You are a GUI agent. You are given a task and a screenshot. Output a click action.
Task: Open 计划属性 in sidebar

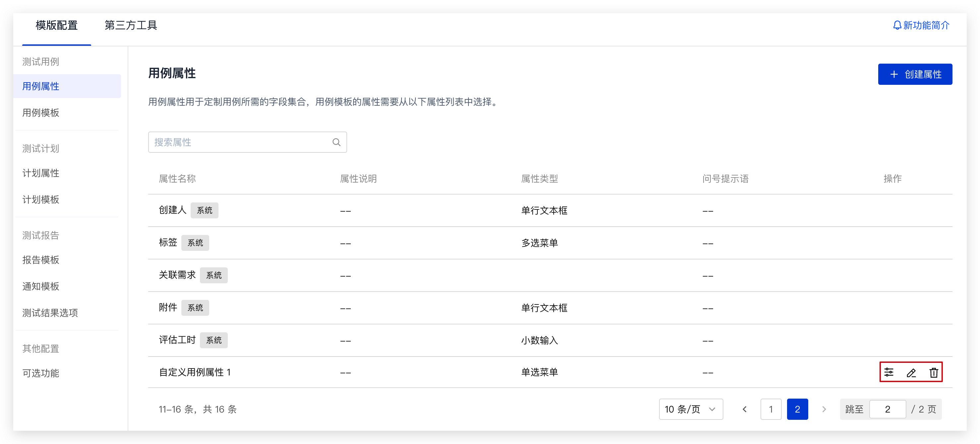(x=41, y=173)
